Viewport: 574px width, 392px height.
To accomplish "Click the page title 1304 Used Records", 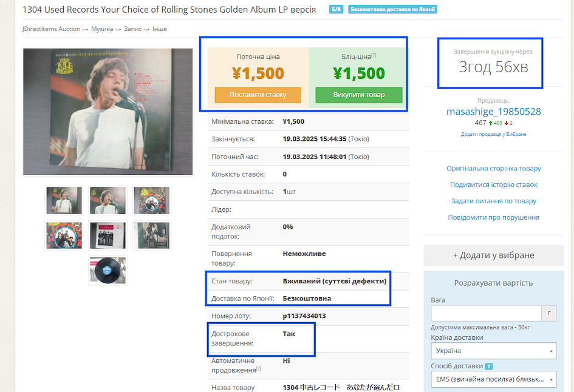I will 169,10.
